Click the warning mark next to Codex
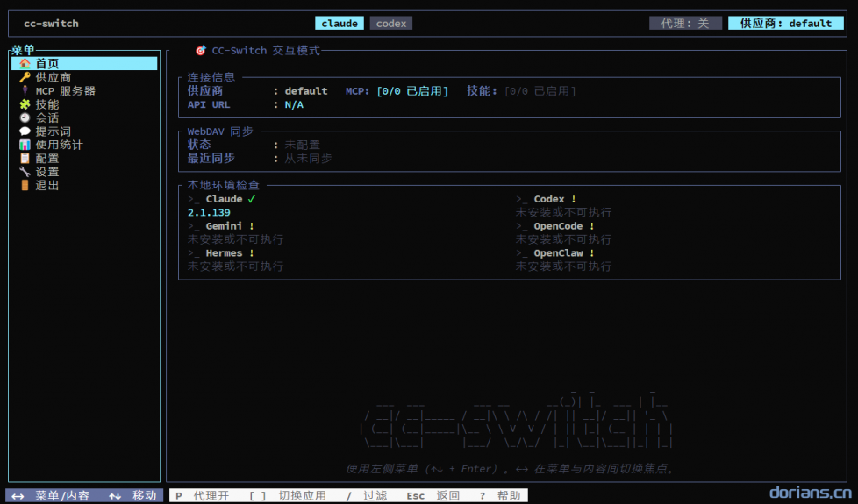 [x=574, y=199]
